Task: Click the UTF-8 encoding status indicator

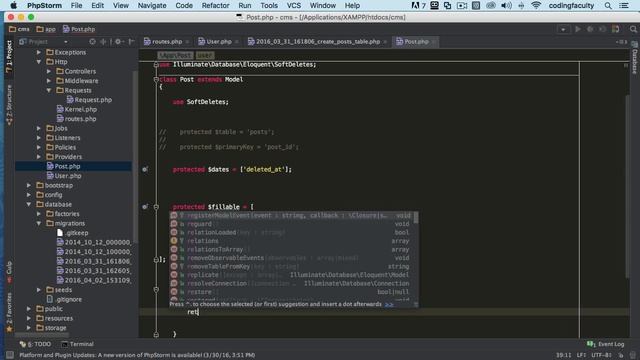Action: point(600,355)
